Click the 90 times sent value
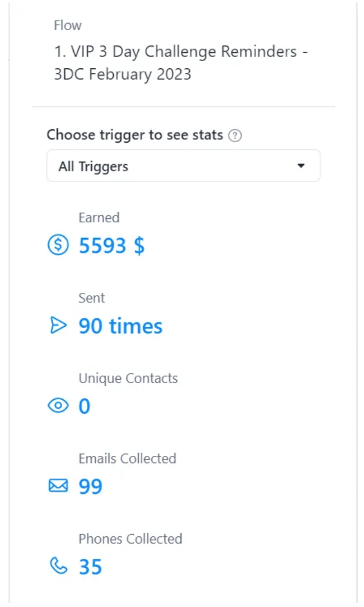Viewport: 364px width, 607px height. [120, 326]
